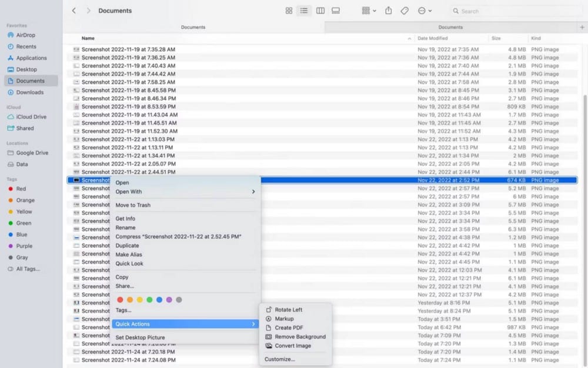Screen dimensions: 588x368
Task: Click the more actions ellipsis icon
Action: tap(422, 11)
